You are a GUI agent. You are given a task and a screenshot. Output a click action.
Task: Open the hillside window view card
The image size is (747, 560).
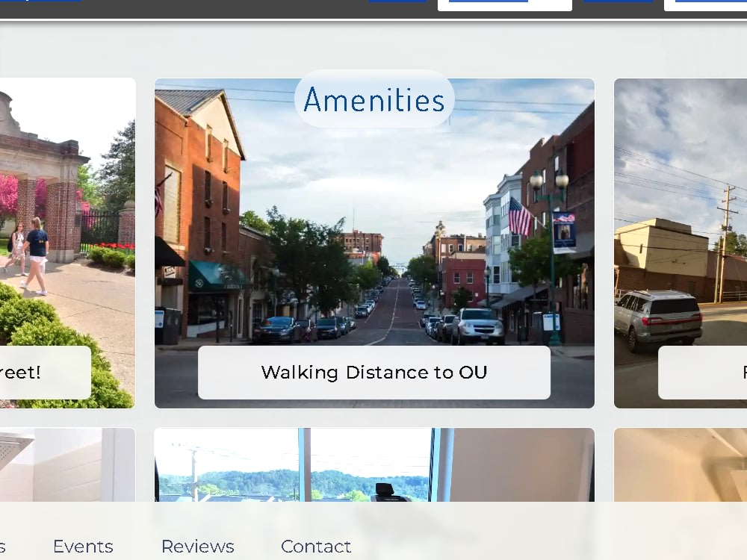point(374,464)
